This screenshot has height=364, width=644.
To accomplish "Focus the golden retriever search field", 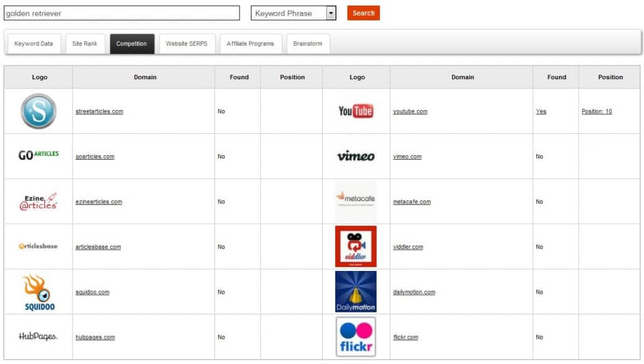I will [x=121, y=13].
